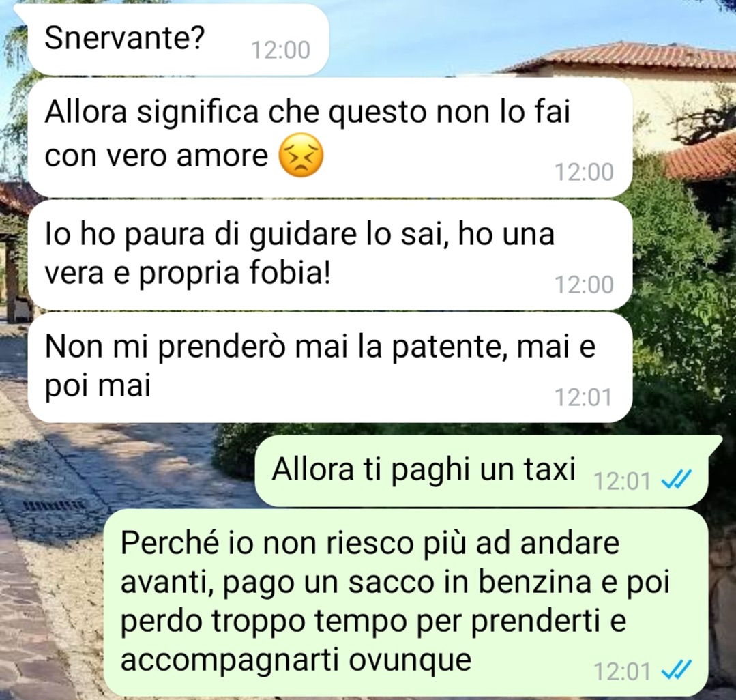Tap the 12:00 timestamp on 'fobia' message
This screenshot has width=736, height=700.
click(584, 285)
